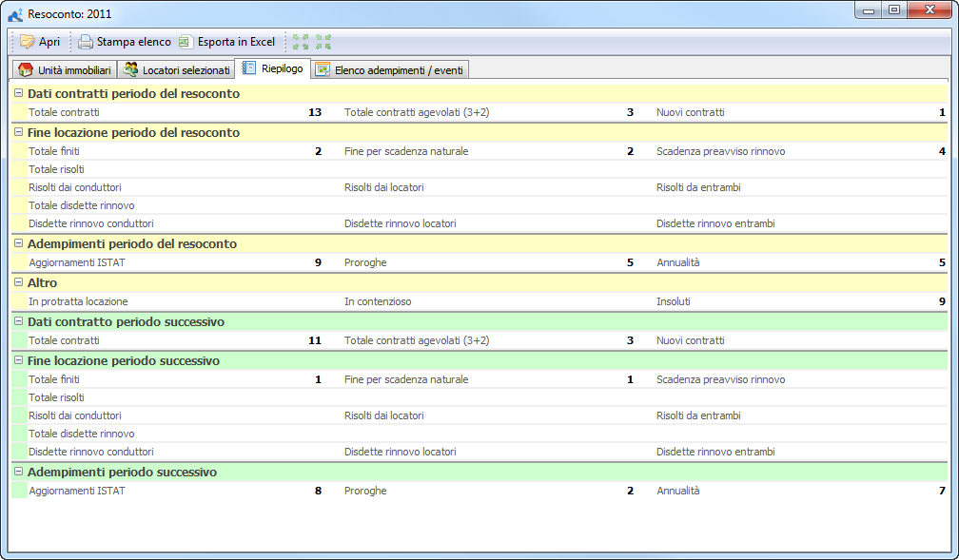The width and height of the screenshot is (959, 560).
Task: Click Totale disdette rinnovo in Fine locazione periodo del resoconto
Action: pyautogui.click(x=82, y=205)
